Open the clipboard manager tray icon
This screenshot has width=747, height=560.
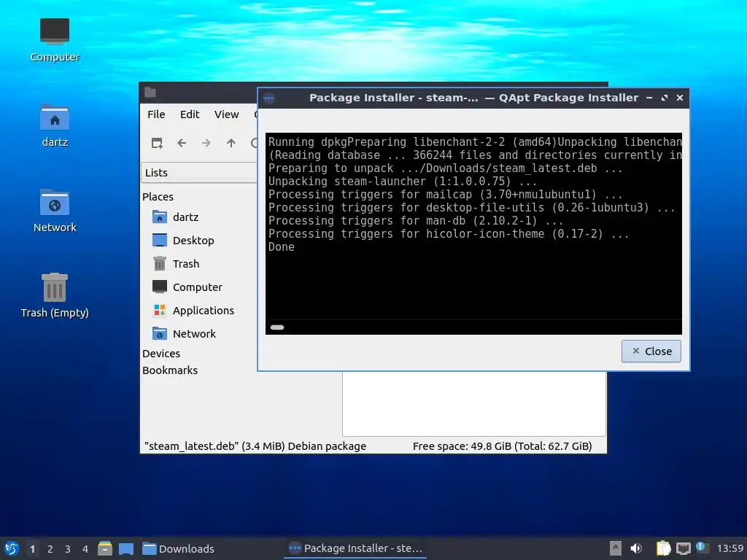[663, 548]
